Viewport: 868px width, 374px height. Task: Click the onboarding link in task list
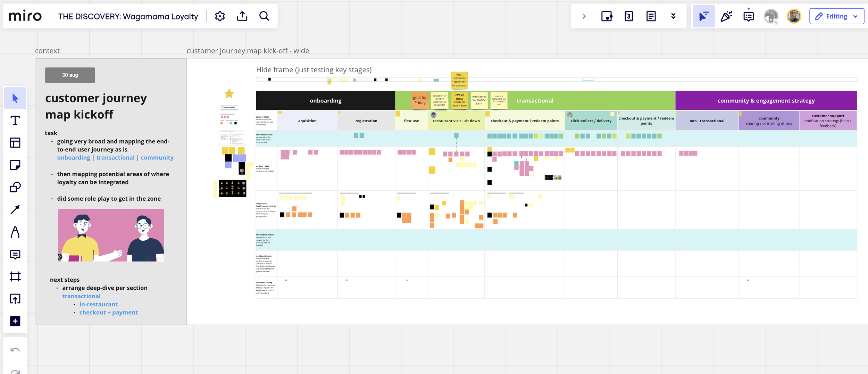point(74,158)
